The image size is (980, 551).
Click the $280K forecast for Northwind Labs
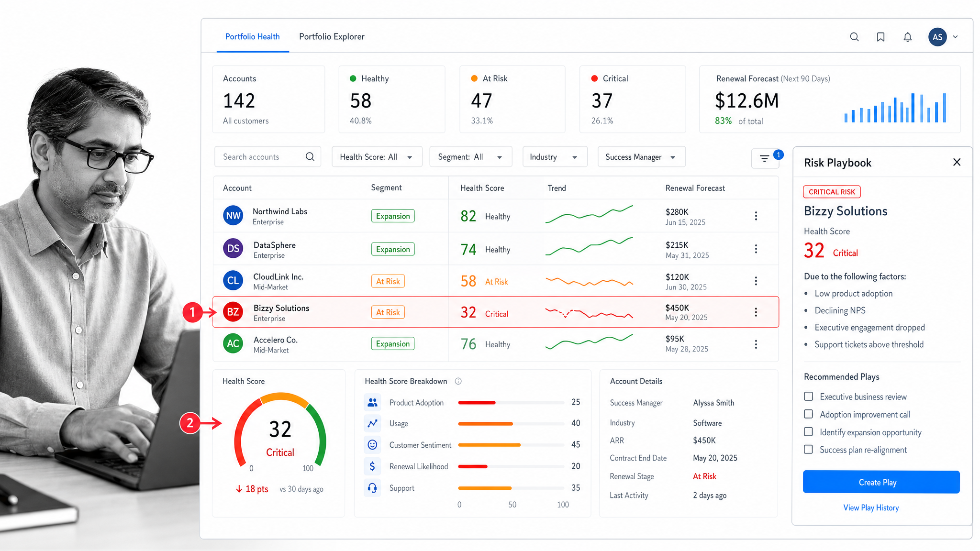(x=677, y=212)
